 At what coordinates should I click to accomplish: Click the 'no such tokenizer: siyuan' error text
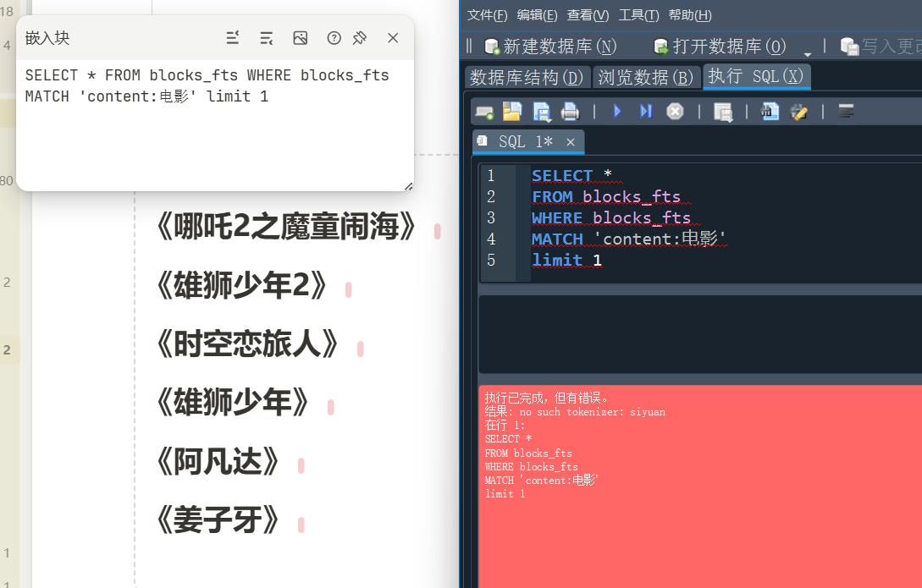(592, 412)
